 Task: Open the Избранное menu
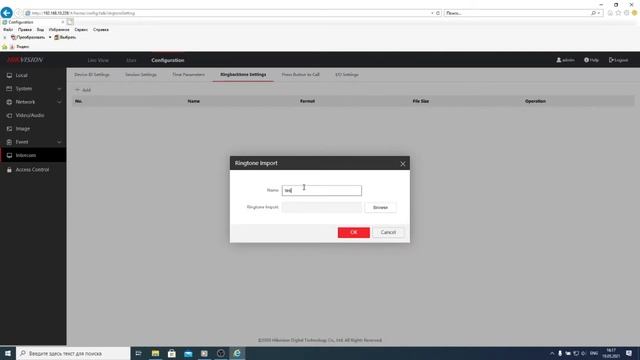[x=59, y=30]
